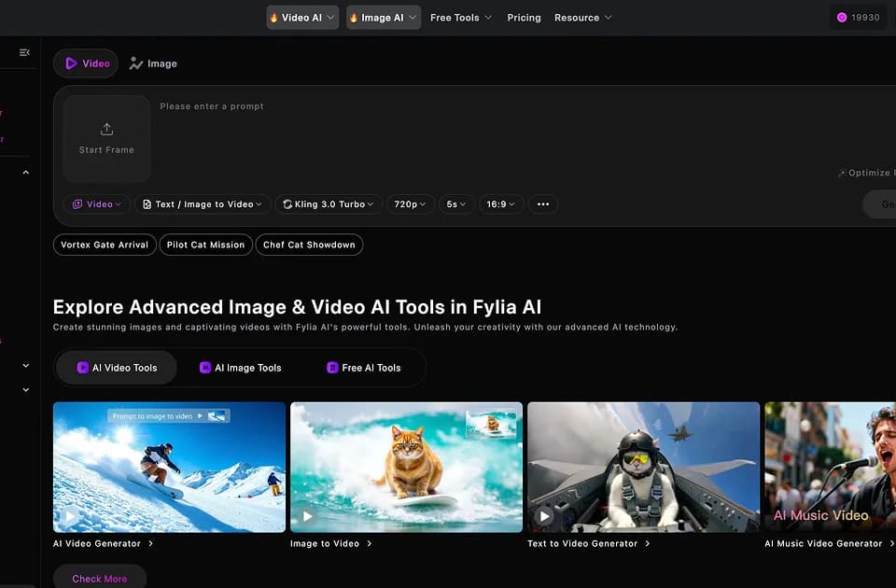
Task: Collapse the sidebar menu icon
Action: click(24, 52)
